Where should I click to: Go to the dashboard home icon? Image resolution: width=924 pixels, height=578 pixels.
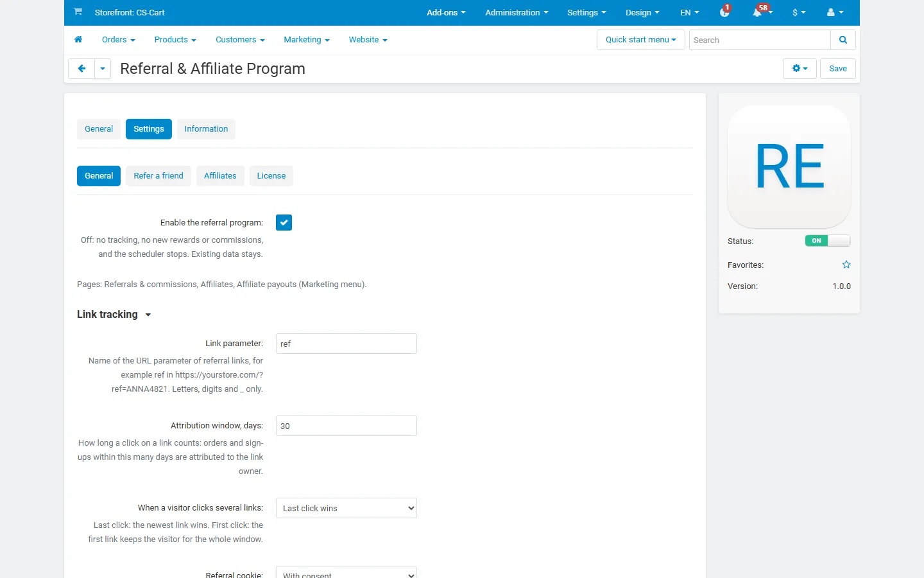click(x=78, y=40)
